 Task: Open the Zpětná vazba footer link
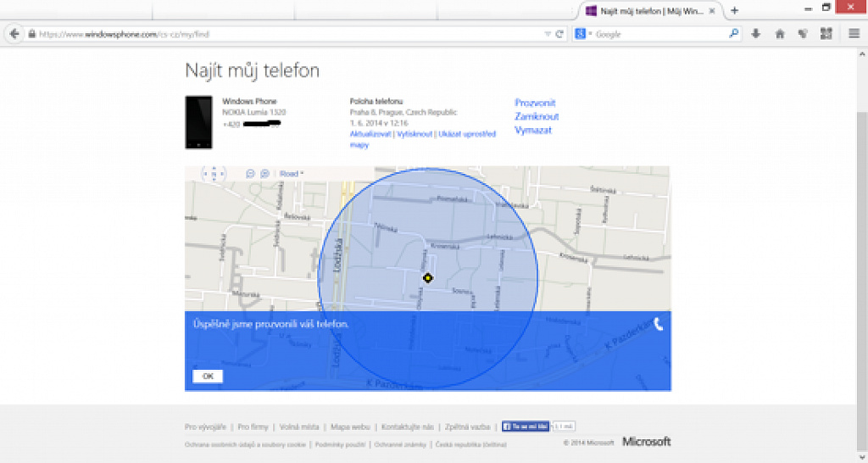[467, 427]
